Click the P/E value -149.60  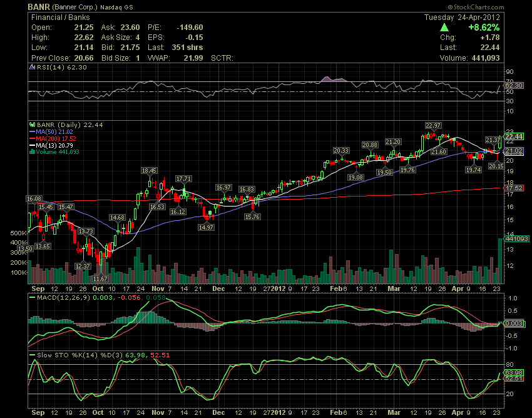click(x=190, y=28)
